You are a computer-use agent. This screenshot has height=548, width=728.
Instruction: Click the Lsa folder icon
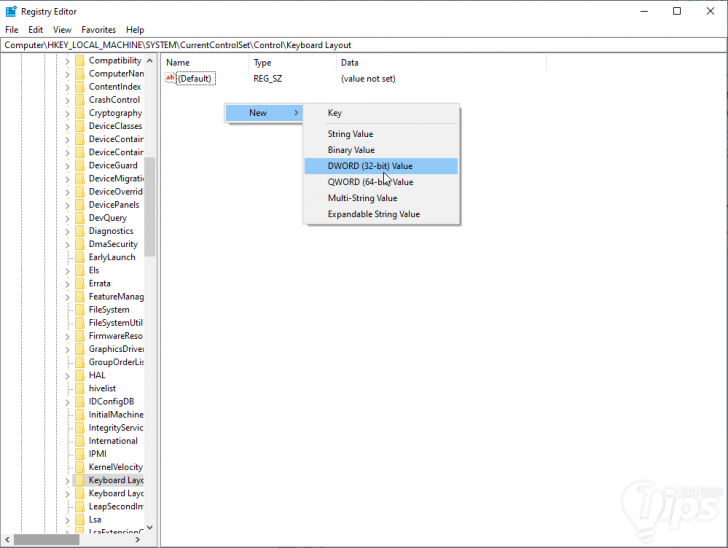pyautogui.click(x=80, y=520)
